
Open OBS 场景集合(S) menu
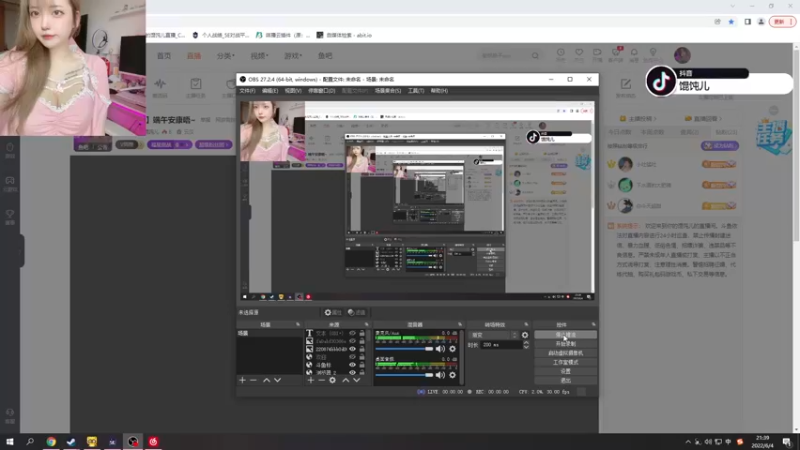pos(388,91)
